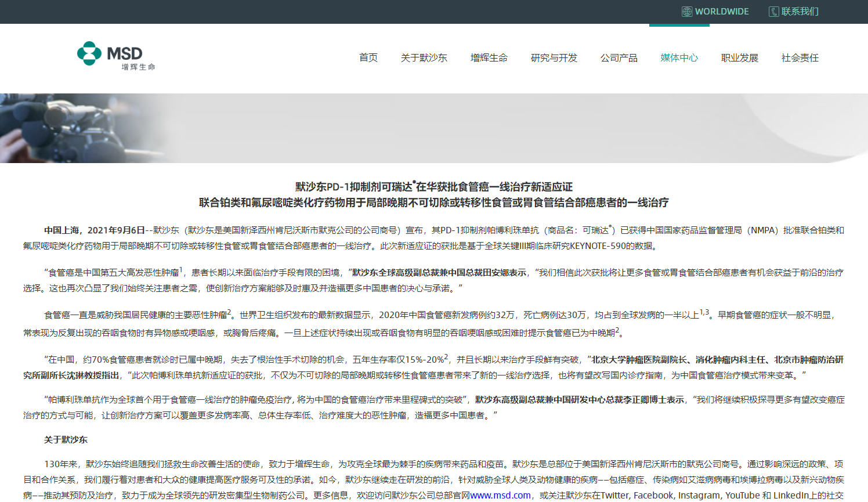The image size is (868, 502).
Task: Click the bold text 默沙东全球高级副总裁兼中国总裁田安娜表示
Action: click(x=439, y=273)
